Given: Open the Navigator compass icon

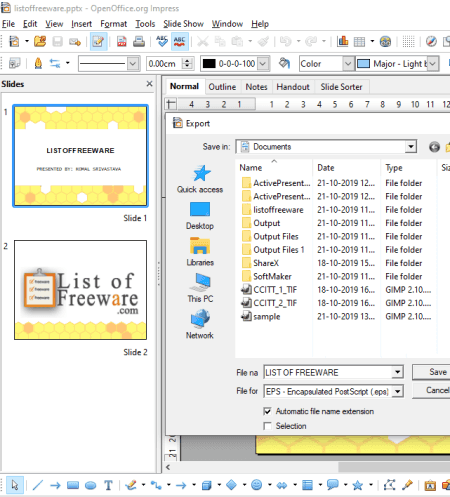Looking at the screenshot, I should tap(431, 42).
